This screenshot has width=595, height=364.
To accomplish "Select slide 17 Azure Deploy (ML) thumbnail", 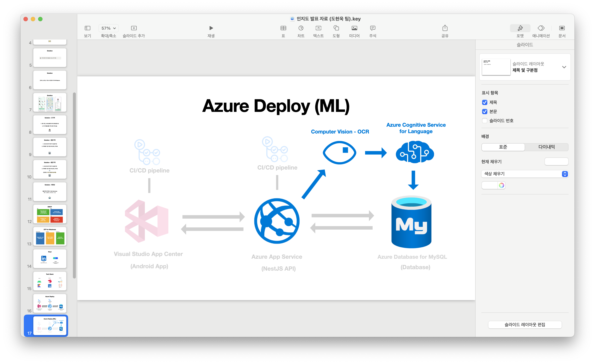I will (x=50, y=326).
